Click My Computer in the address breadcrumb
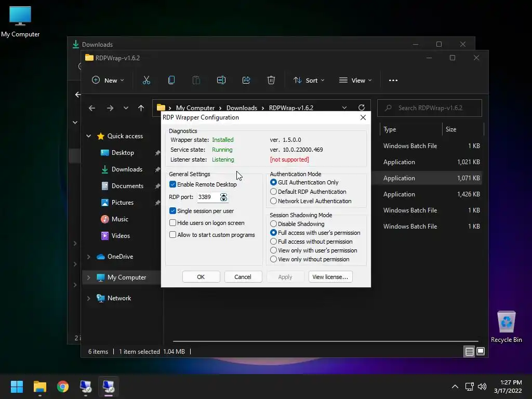This screenshot has height=399, width=532. point(195,108)
